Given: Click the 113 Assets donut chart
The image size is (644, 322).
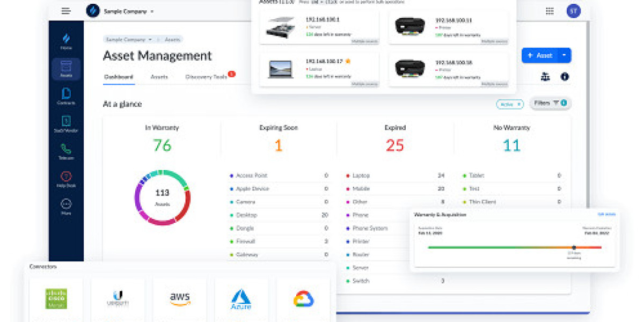Looking at the screenshot, I should (x=163, y=197).
